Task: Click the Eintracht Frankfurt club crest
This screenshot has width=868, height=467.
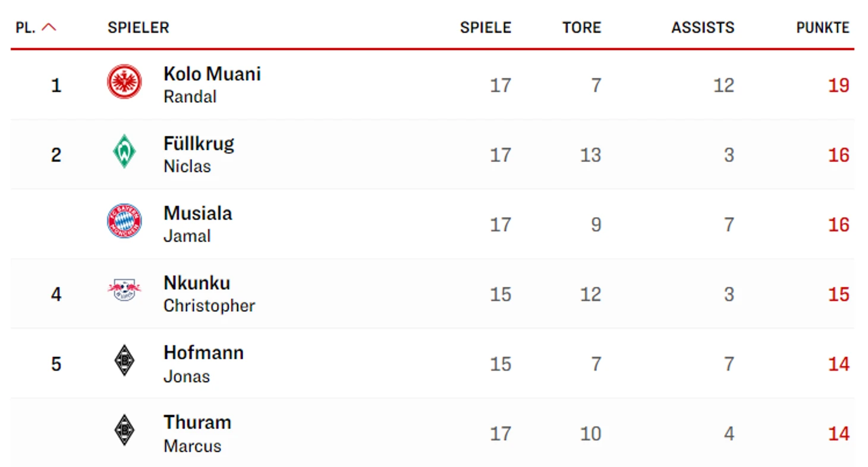Action: click(124, 82)
